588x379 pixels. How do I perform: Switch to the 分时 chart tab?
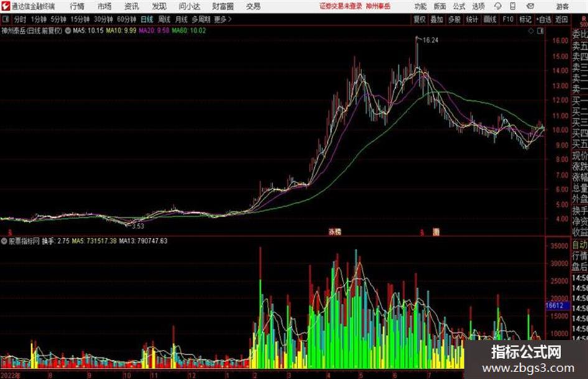pyautogui.click(x=21, y=19)
